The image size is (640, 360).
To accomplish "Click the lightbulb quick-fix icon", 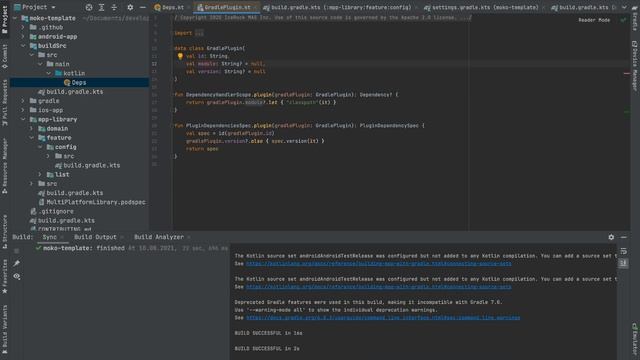I will [x=180, y=56].
